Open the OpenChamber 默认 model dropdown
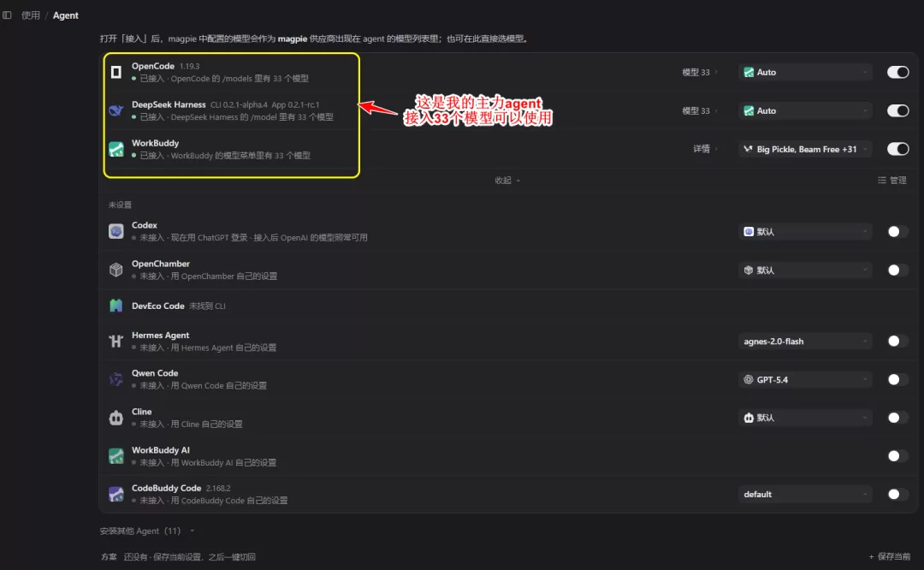 805,270
